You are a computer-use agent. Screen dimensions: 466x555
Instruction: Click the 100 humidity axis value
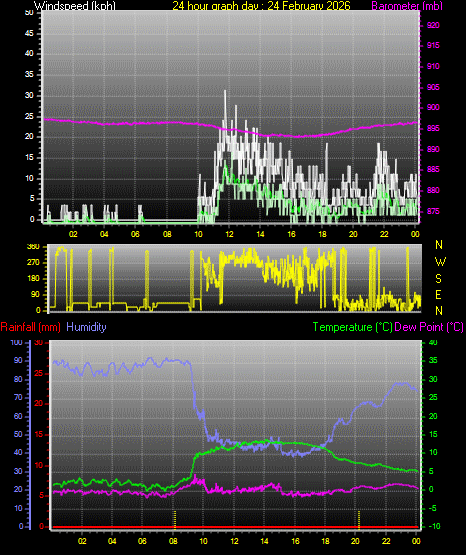coord(17,342)
